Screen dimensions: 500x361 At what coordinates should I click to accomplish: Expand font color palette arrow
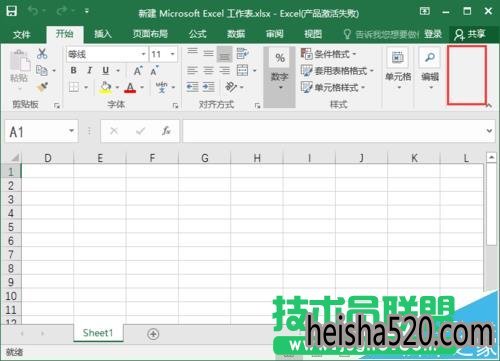click(x=142, y=88)
